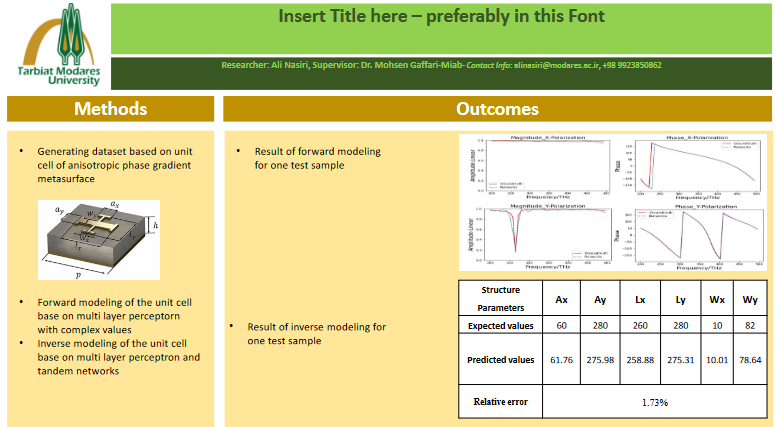Click the Phase_Y-Polarization chart
Screen dimensions: 778x427
point(691,236)
